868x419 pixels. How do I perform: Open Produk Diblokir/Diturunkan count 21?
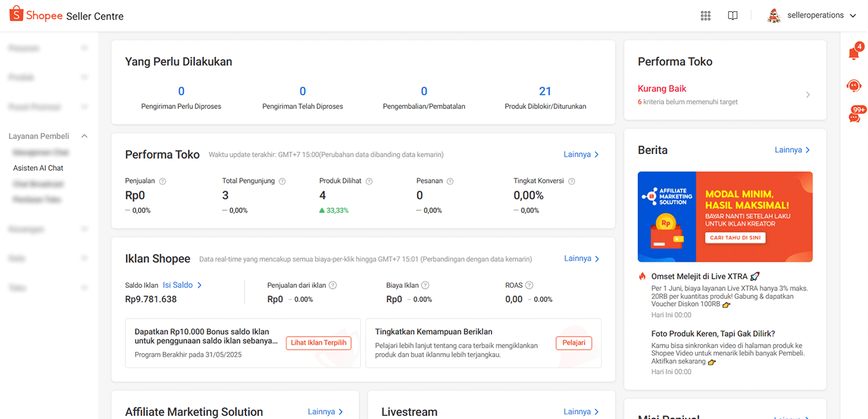pyautogui.click(x=546, y=91)
